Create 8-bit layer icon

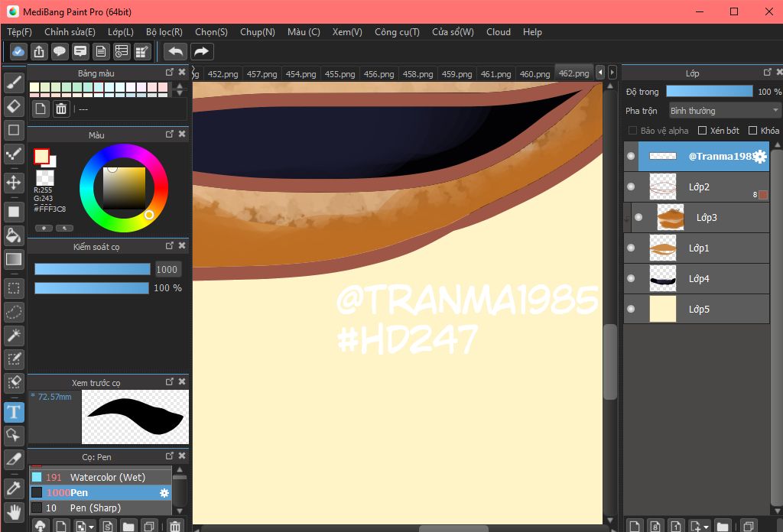pyautogui.click(x=655, y=526)
